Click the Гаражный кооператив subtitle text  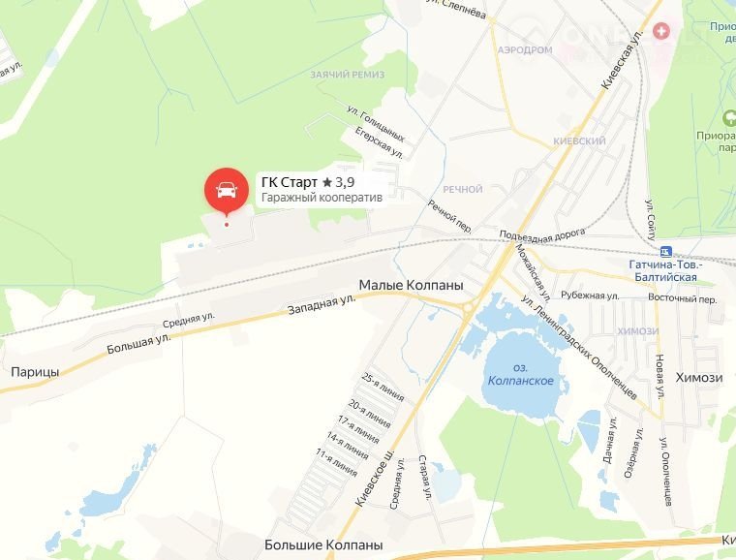pyautogui.click(x=322, y=198)
